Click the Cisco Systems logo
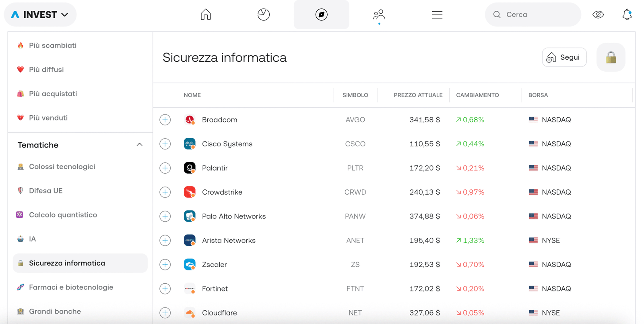Image resolution: width=644 pixels, height=324 pixels. pyautogui.click(x=190, y=144)
